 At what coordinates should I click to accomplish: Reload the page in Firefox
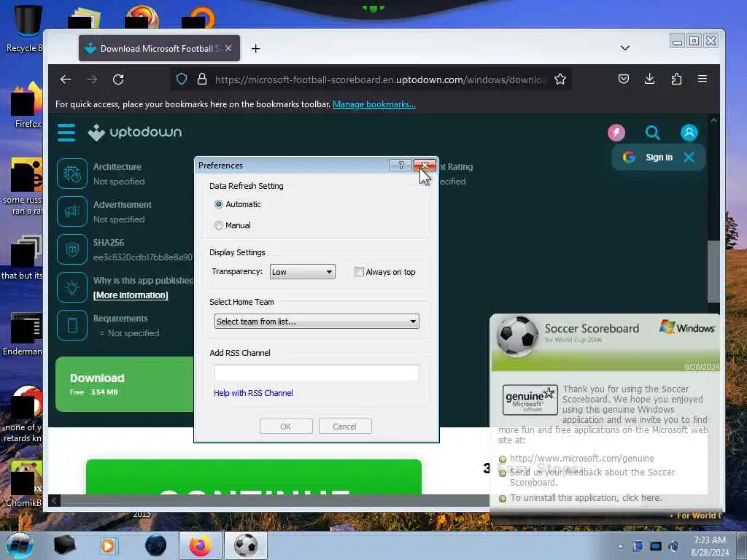click(118, 79)
